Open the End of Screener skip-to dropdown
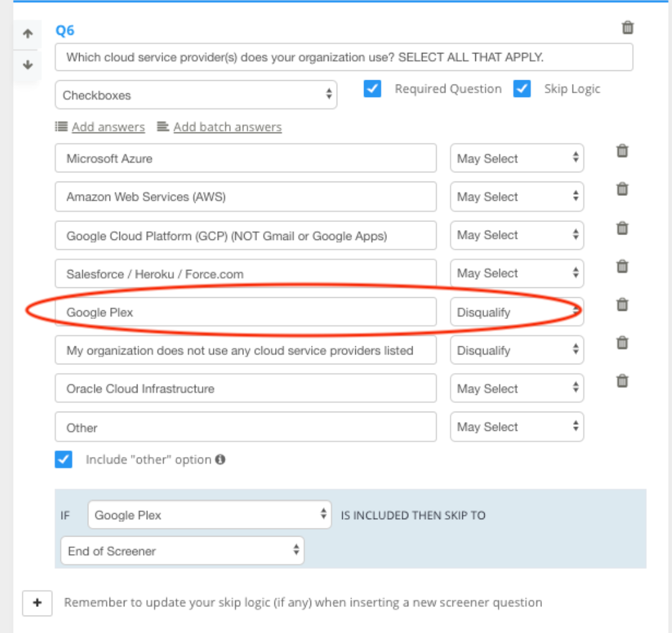The image size is (672, 633). point(182,551)
